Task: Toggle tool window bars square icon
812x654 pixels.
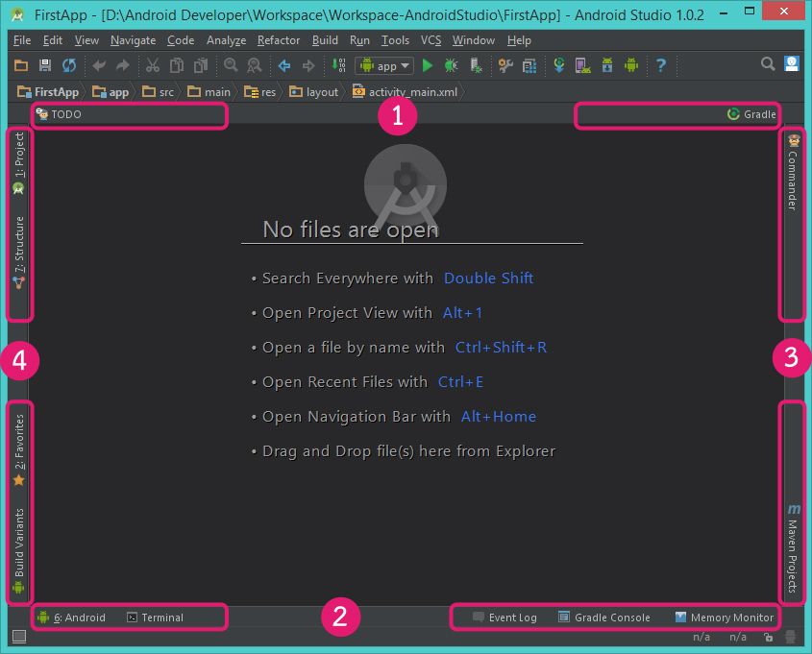Action: point(19,637)
